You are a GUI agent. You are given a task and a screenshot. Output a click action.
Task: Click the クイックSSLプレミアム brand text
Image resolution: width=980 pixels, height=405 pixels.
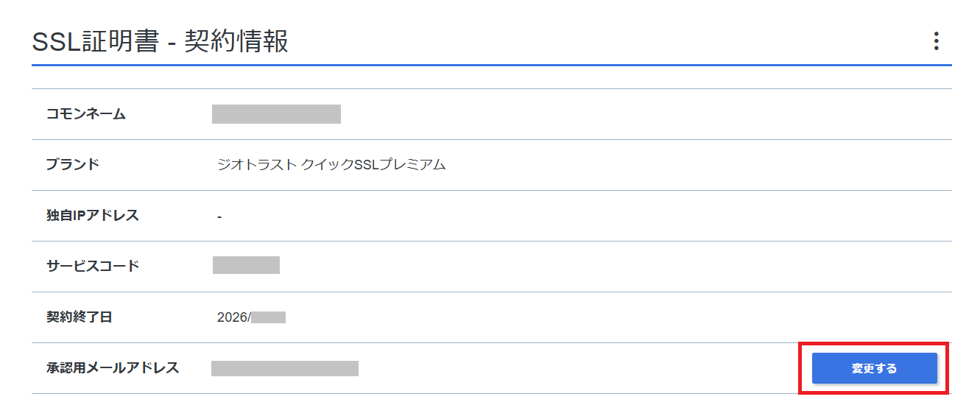pyautogui.click(x=375, y=165)
